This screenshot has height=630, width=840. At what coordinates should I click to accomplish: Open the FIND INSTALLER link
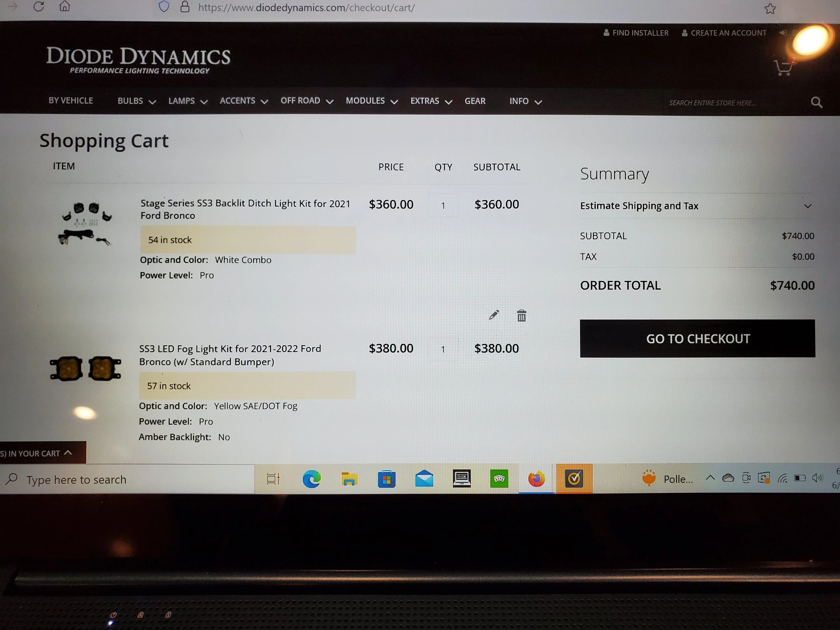coord(636,33)
